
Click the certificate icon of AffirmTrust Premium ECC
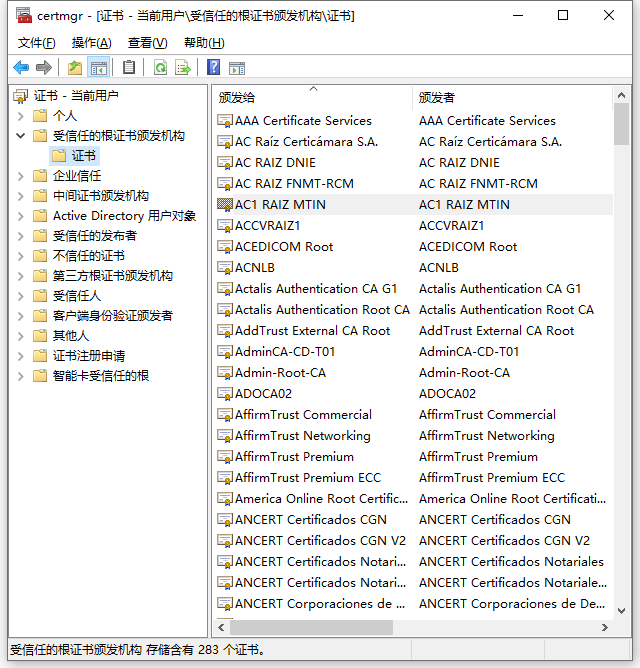click(x=225, y=477)
